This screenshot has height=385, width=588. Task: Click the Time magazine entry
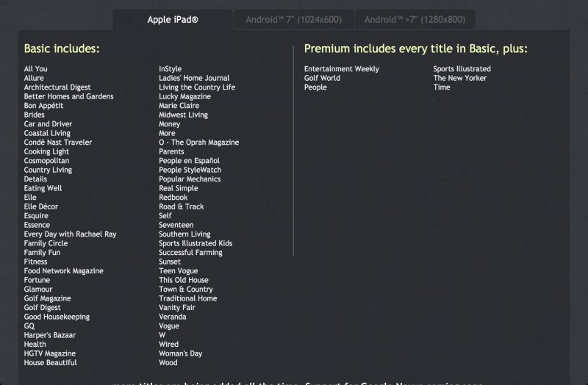442,87
